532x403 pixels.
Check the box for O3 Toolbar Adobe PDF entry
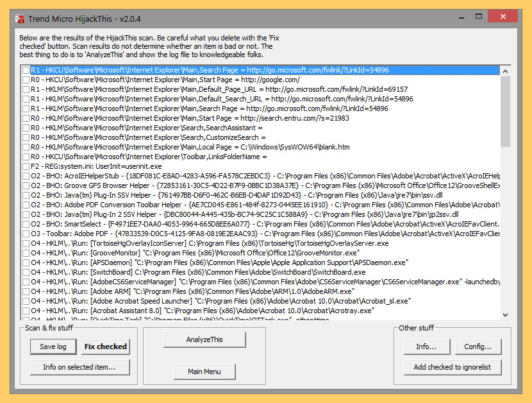click(x=26, y=234)
